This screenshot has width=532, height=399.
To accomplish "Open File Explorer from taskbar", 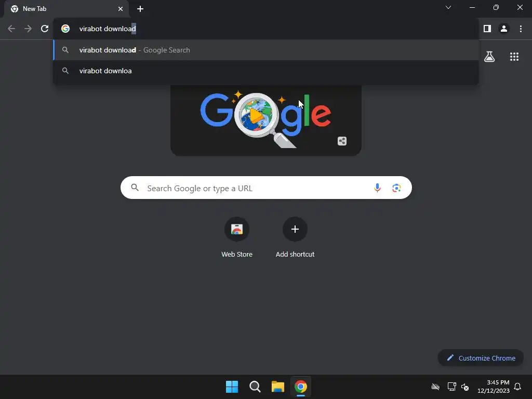I will click(277, 387).
